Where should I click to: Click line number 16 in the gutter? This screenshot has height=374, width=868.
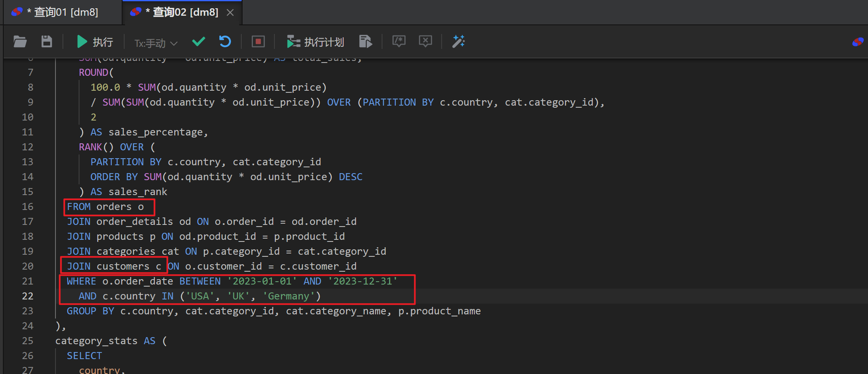point(27,206)
